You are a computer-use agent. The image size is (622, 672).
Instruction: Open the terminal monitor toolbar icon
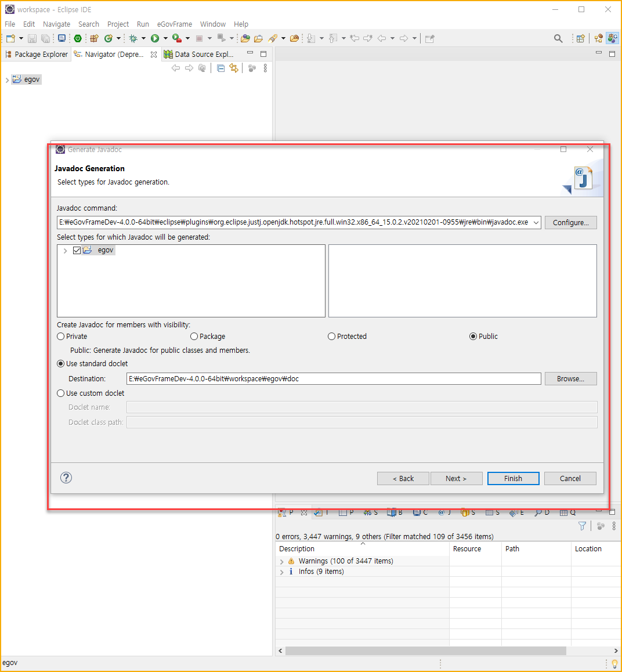coord(62,38)
